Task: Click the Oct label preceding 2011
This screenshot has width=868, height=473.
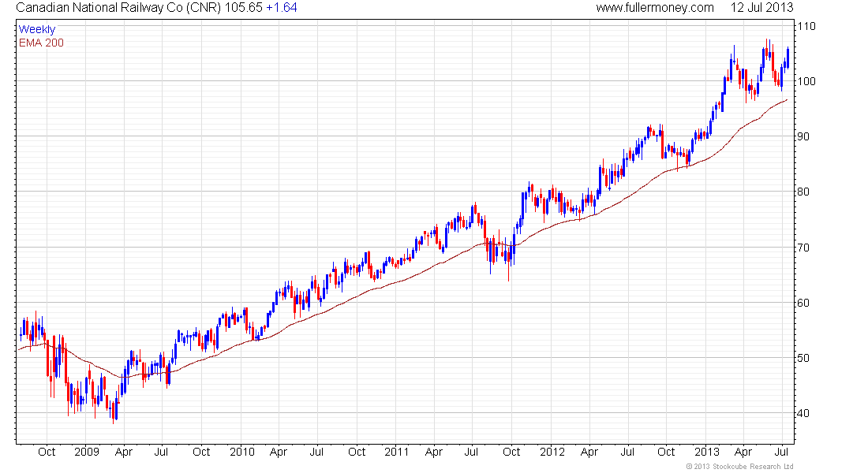Action: pyautogui.click(x=357, y=452)
